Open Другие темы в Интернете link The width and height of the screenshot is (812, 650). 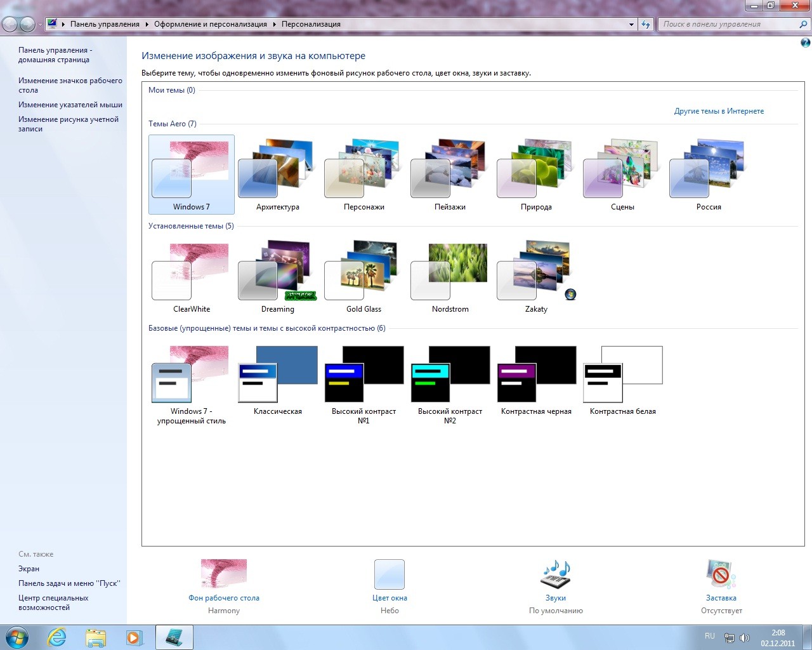click(x=719, y=111)
